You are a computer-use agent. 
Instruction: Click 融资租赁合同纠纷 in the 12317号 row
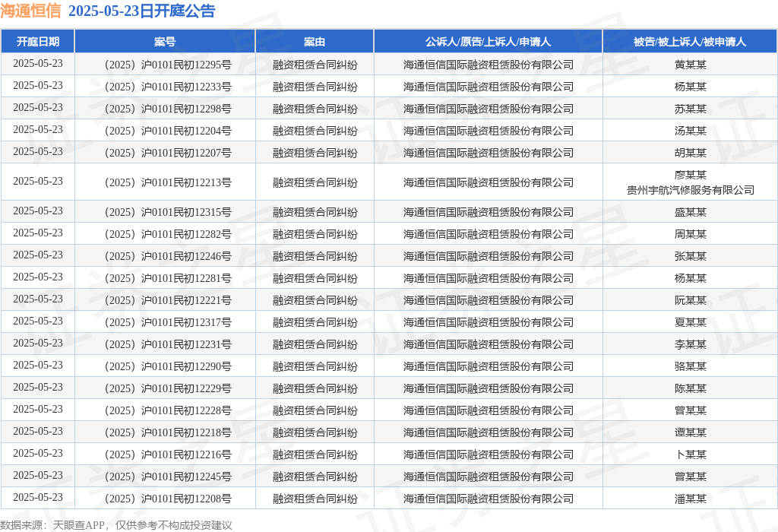click(315, 322)
